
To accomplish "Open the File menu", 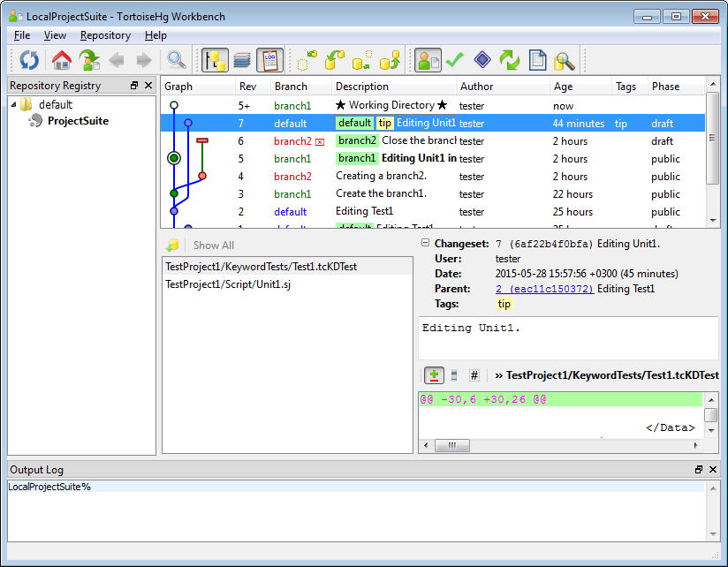I will tap(22, 35).
